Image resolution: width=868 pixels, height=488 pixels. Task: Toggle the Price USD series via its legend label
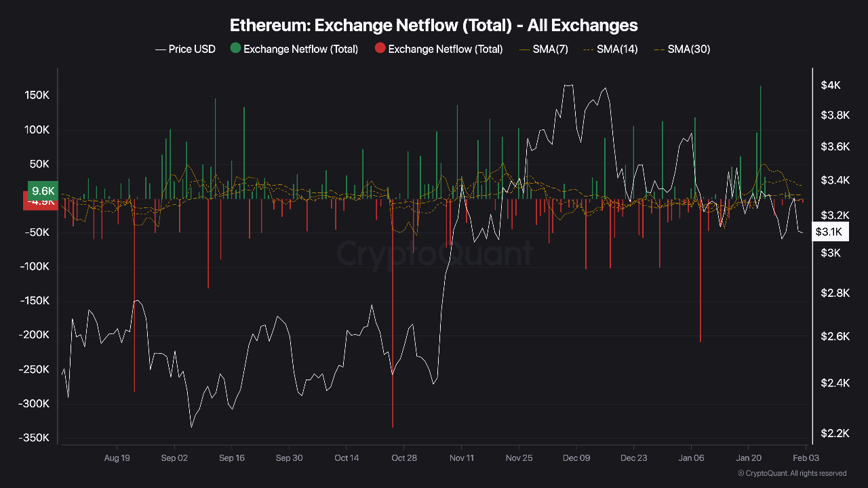[x=192, y=49]
